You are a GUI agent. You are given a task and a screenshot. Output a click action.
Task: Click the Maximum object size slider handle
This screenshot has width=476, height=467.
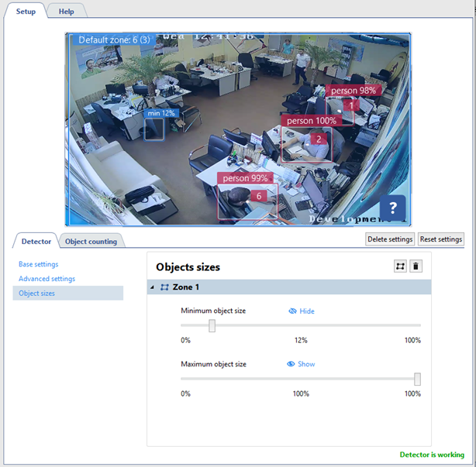click(417, 379)
